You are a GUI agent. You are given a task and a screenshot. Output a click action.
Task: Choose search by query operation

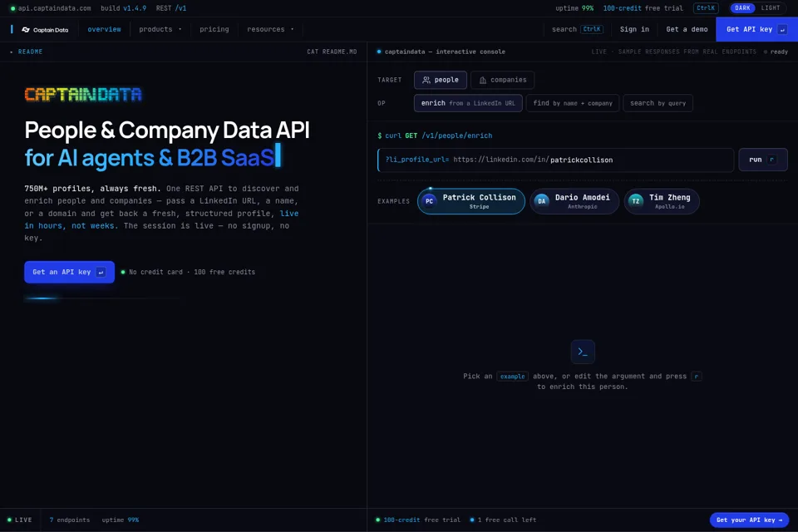coord(658,103)
